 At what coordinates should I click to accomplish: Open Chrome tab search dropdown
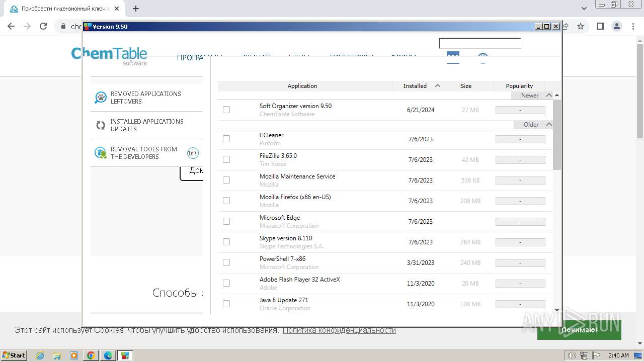pos(584,9)
